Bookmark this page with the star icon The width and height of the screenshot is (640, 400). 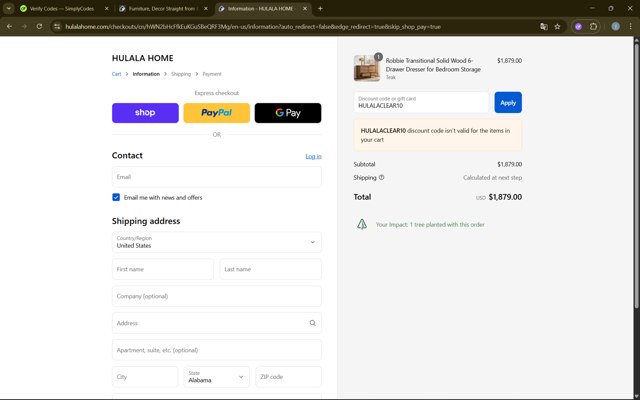click(x=558, y=27)
